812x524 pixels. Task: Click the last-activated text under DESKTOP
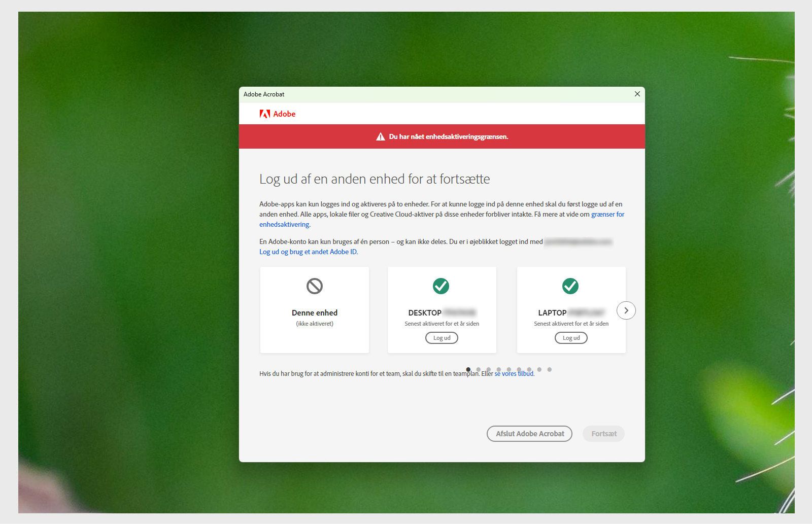pyautogui.click(x=442, y=324)
